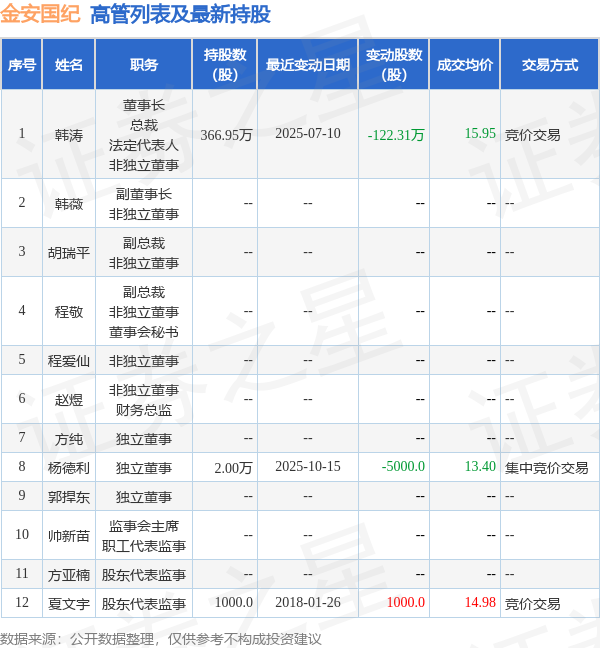600x648 pixels.
Task: Select the name 杨德利
Action: click(69, 468)
